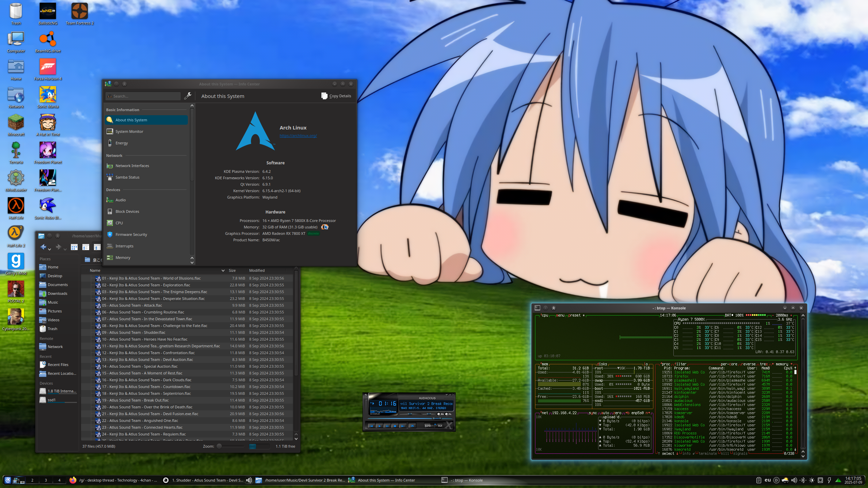Switch Dolphin to Compact view mode
Screen dimensions: 868x488
point(86,247)
